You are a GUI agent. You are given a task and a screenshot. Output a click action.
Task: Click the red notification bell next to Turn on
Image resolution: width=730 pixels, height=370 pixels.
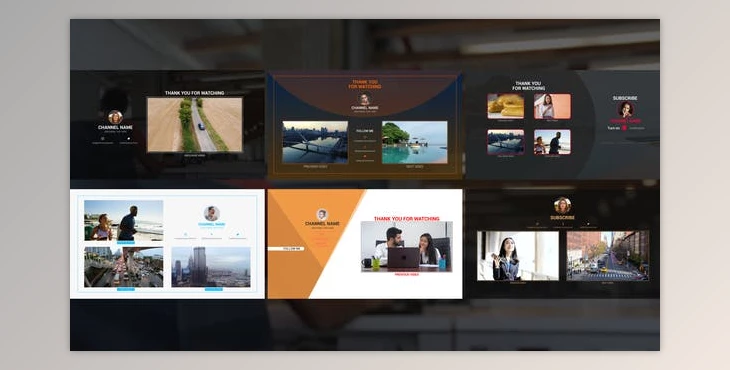[624, 128]
